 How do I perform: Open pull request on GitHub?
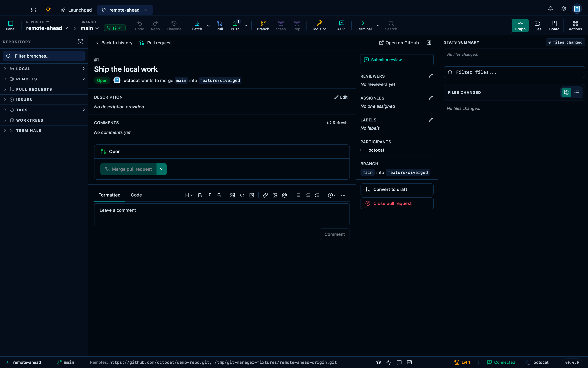pyautogui.click(x=399, y=43)
